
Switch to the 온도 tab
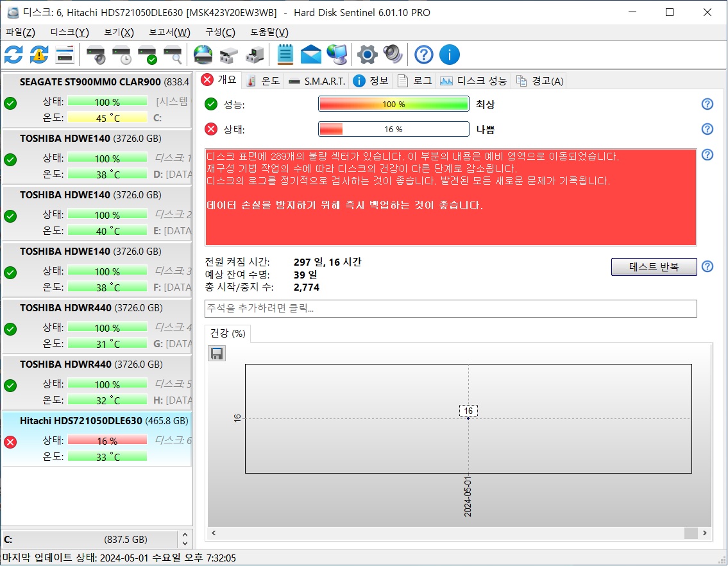point(263,81)
